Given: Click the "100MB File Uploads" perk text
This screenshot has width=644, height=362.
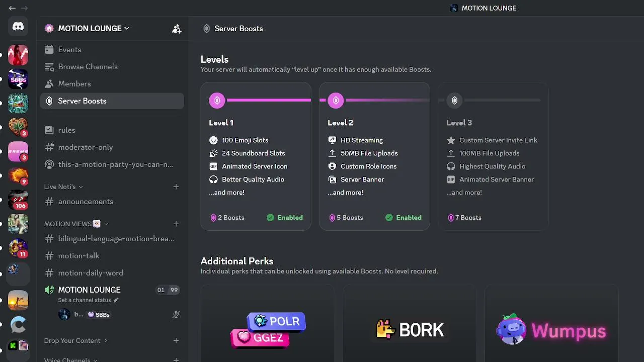Looking at the screenshot, I should [x=490, y=153].
